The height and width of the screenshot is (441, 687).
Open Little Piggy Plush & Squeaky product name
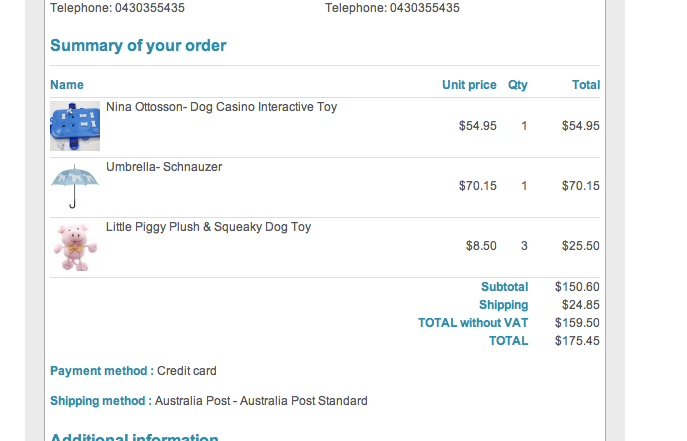(x=208, y=227)
